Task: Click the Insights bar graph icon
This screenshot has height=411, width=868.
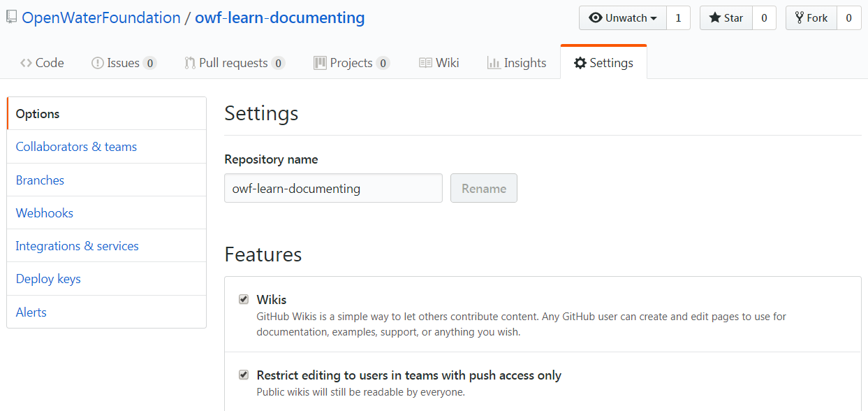Action: tap(494, 63)
